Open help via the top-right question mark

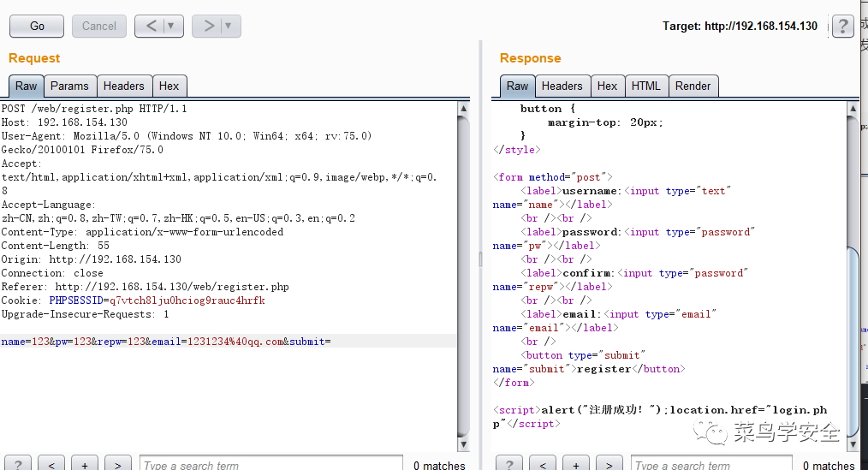coord(842,26)
